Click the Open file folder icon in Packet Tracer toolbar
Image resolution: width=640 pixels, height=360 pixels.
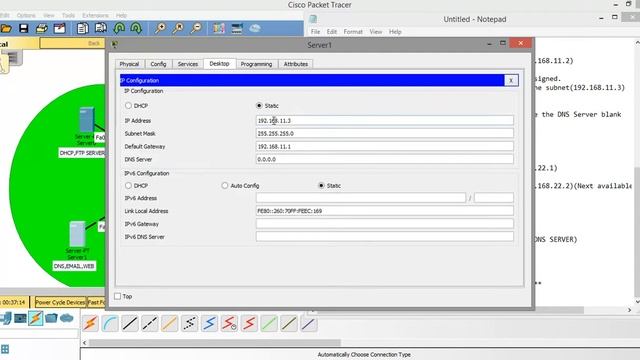click(6, 28)
